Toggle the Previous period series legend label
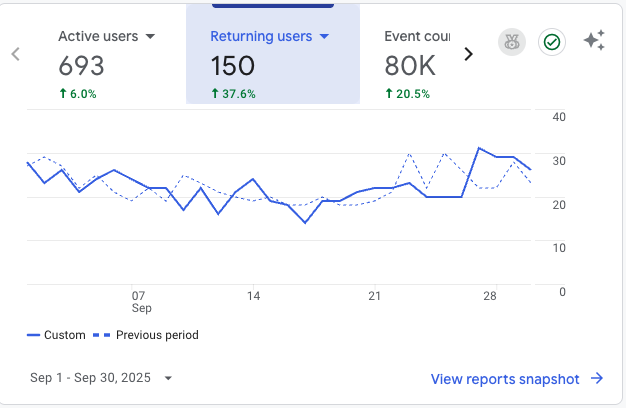 [157, 335]
